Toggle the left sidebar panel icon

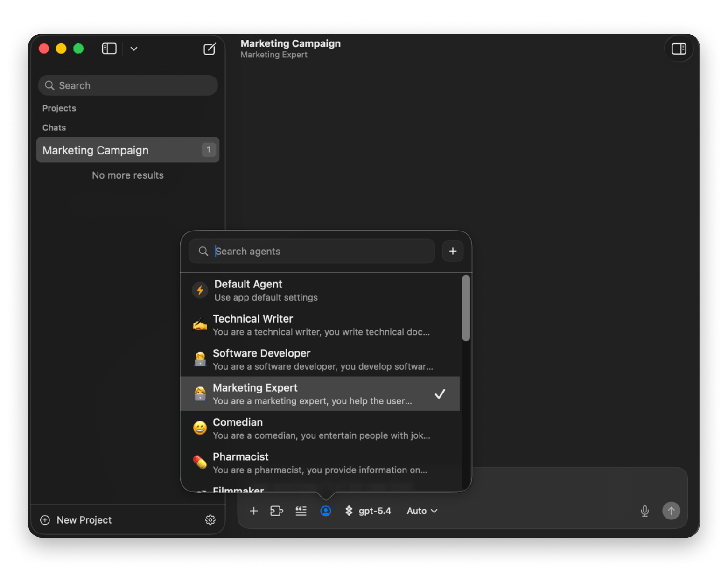(109, 49)
